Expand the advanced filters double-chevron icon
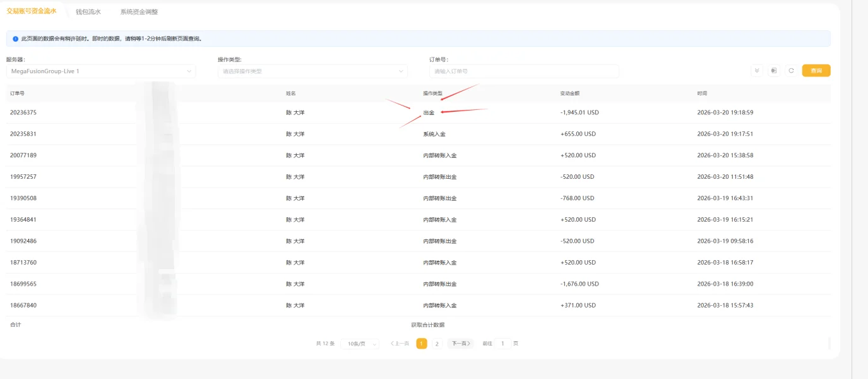 click(x=757, y=71)
